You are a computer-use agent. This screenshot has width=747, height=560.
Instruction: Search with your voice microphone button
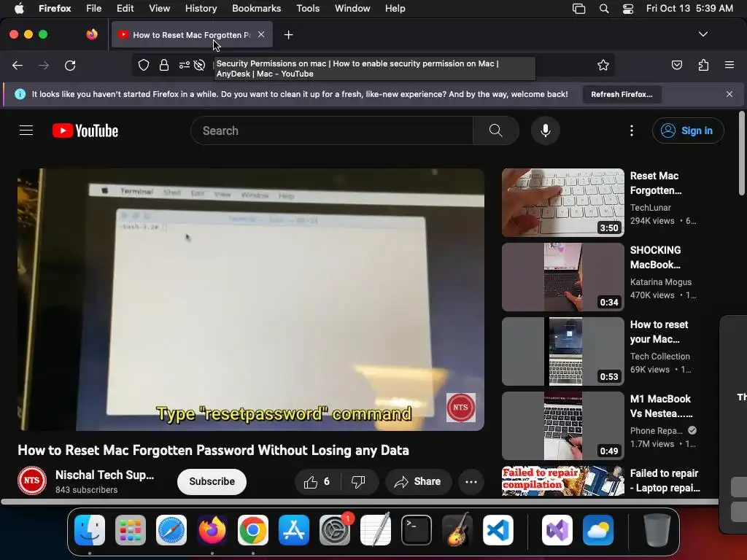pos(546,131)
